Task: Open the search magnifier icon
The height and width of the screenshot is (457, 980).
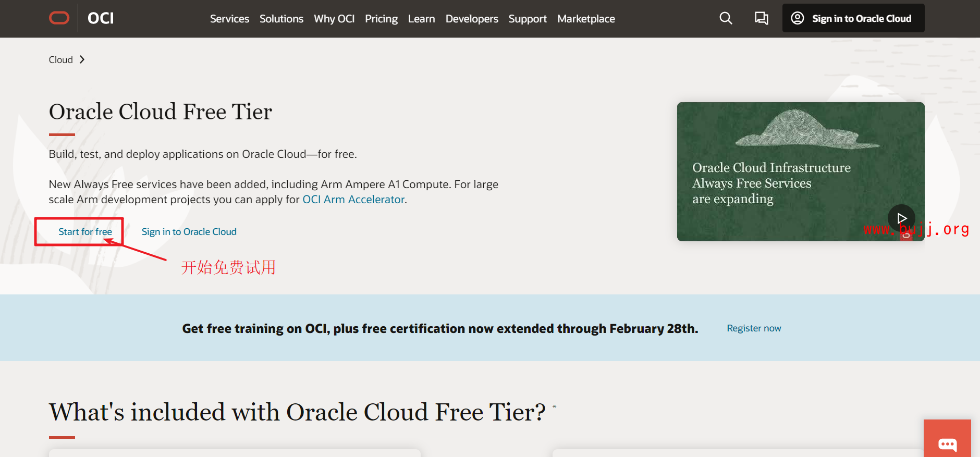Action: (726, 18)
